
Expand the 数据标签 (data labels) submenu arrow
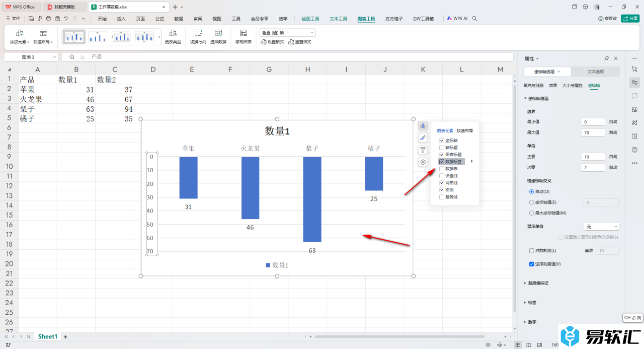(x=472, y=162)
